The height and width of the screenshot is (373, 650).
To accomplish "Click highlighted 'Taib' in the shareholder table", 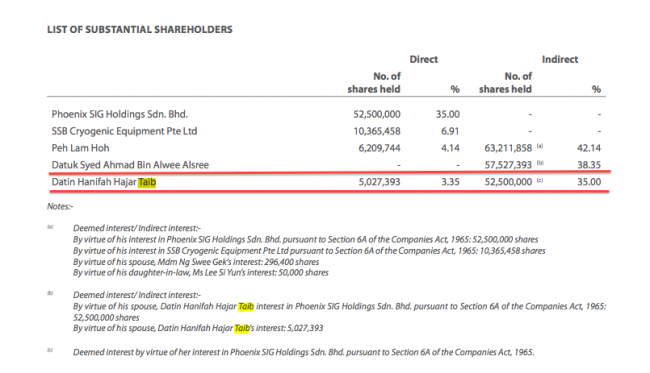I will pos(147,182).
